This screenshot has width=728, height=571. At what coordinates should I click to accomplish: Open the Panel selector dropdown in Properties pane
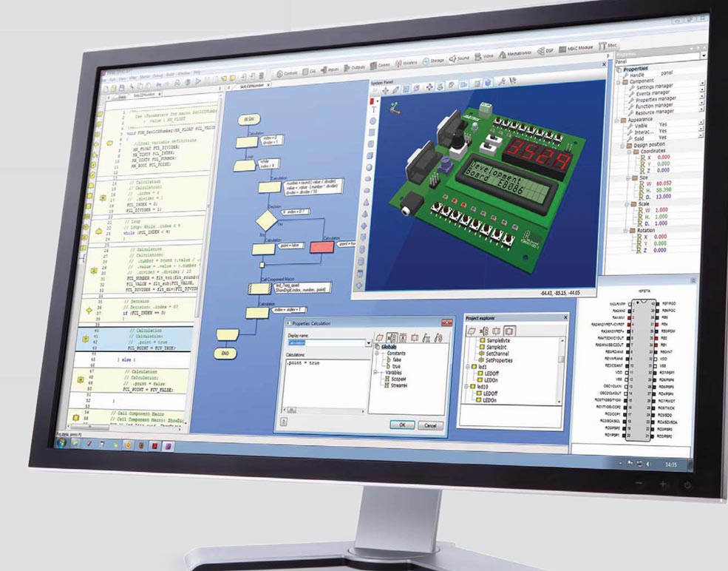[x=704, y=55]
